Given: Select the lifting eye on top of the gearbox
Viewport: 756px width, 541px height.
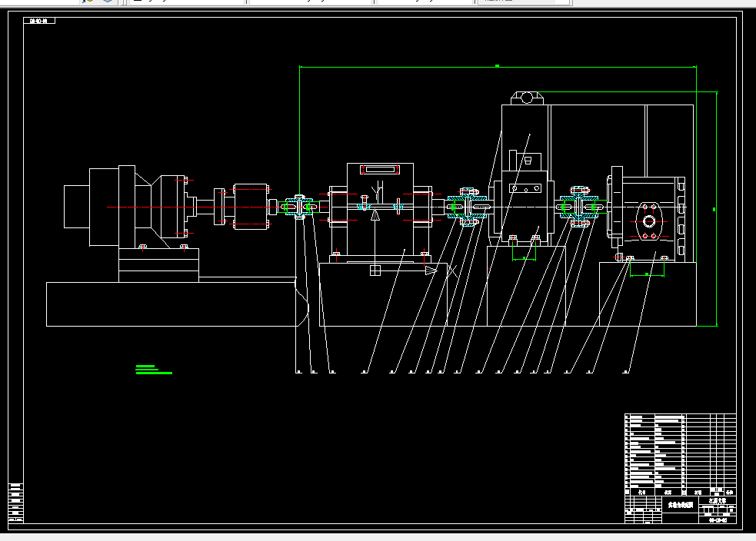Looking at the screenshot, I should click(527, 98).
